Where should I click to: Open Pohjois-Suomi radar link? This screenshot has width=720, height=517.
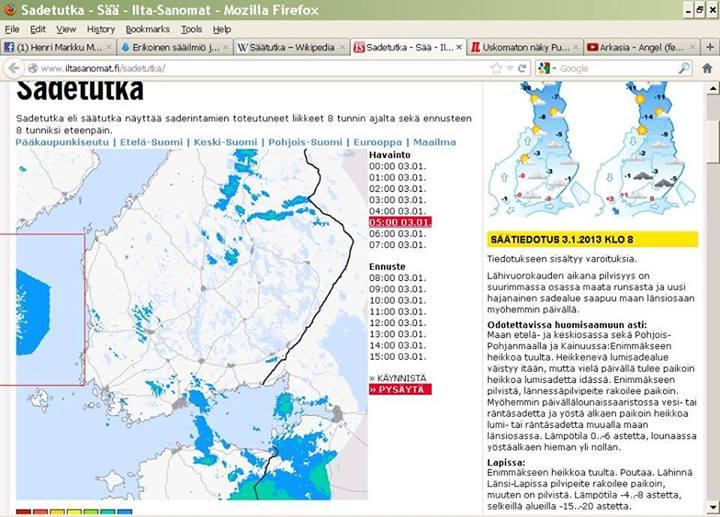click(305, 142)
